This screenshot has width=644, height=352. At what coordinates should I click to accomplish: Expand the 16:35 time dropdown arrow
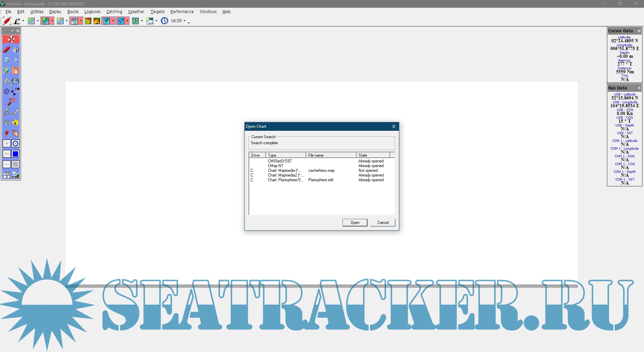[x=184, y=21]
